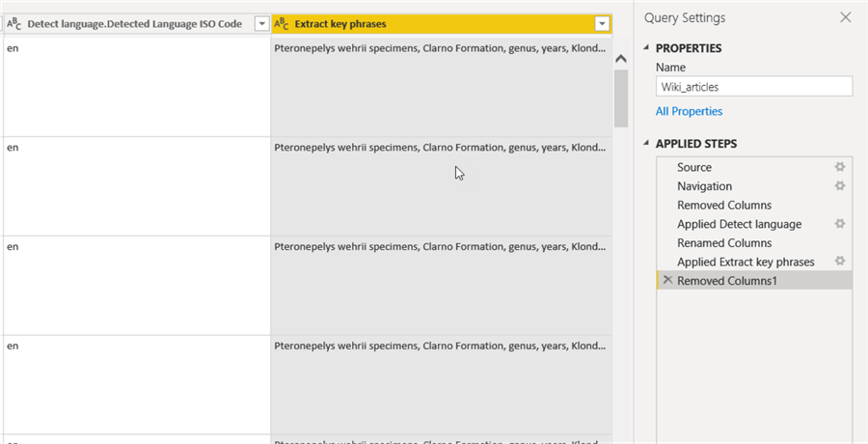Open the All Properties link
868x444 pixels.
pos(689,111)
